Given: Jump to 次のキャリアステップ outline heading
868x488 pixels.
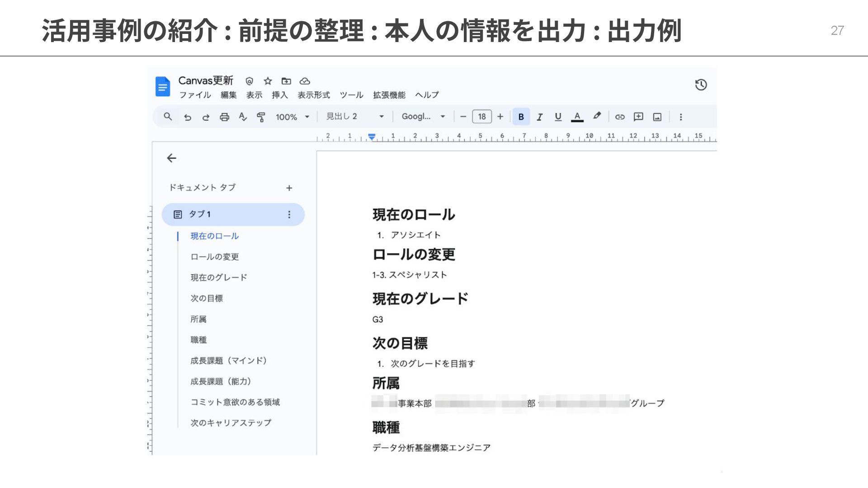Looking at the screenshot, I should coord(231,422).
